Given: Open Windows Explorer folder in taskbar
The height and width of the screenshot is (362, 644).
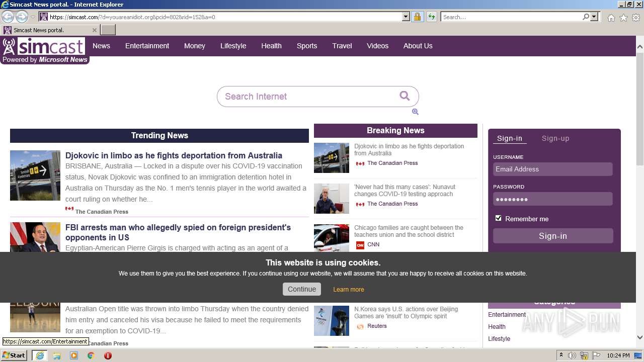Looking at the screenshot, I should (57, 355).
